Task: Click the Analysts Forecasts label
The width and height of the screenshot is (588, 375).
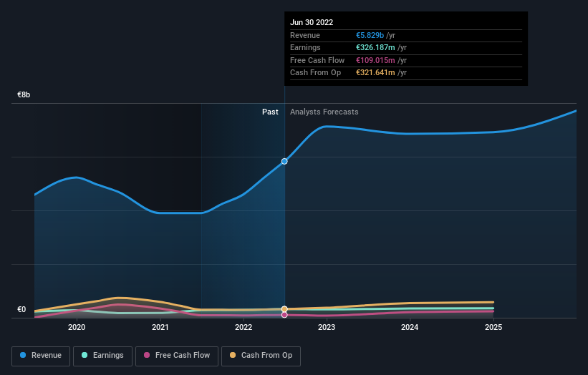Action: tap(324, 112)
